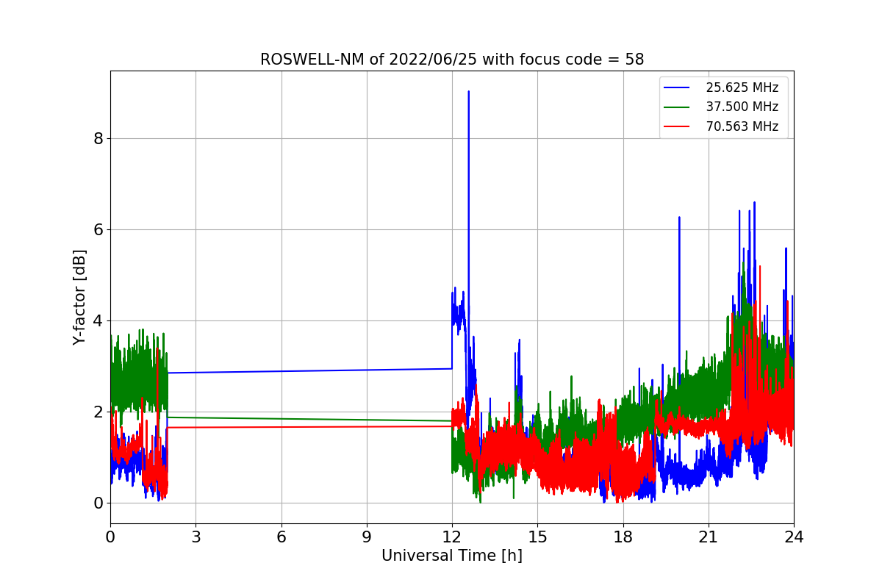This screenshot has width=882, height=588.
Task: Select the 37.500 MHz legend label
Action: pos(742,107)
